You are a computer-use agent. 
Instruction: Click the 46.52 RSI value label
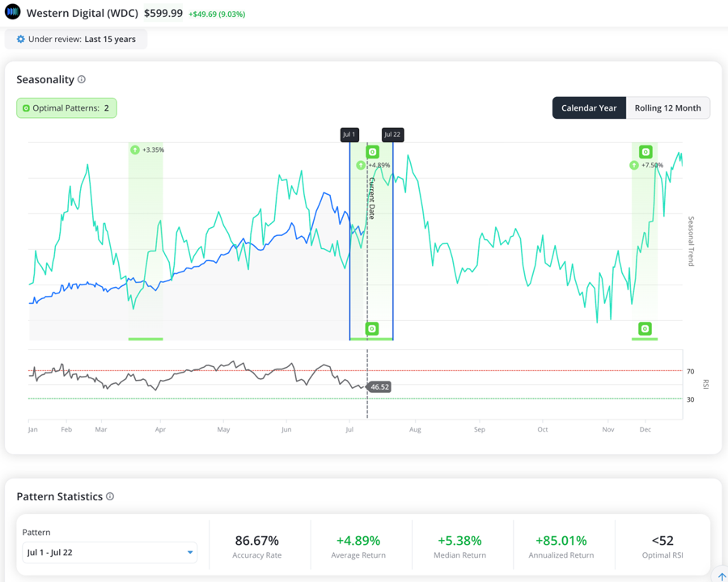pos(379,387)
